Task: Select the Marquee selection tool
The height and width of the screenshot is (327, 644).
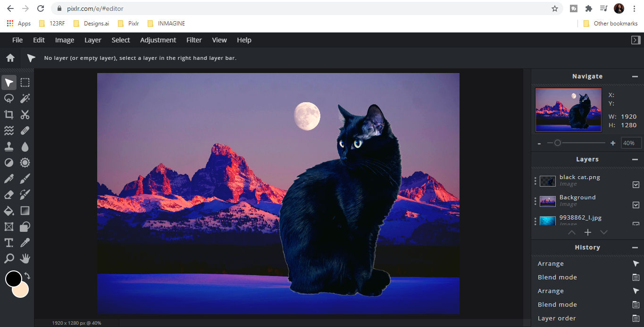Action: point(25,83)
